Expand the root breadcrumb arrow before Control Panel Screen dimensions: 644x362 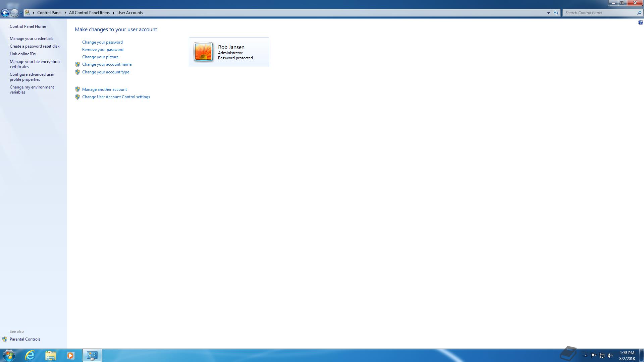point(34,13)
